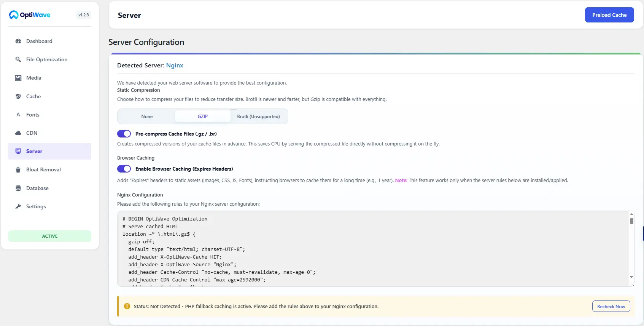The image size is (644, 326).
Task: Click the warning icon in status bar
Action: [x=127, y=306]
